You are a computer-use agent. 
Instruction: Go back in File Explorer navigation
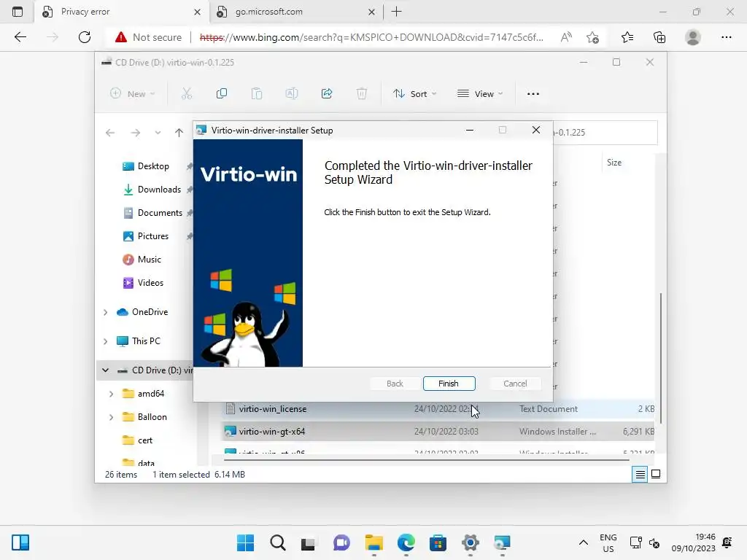pyautogui.click(x=110, y=133)
